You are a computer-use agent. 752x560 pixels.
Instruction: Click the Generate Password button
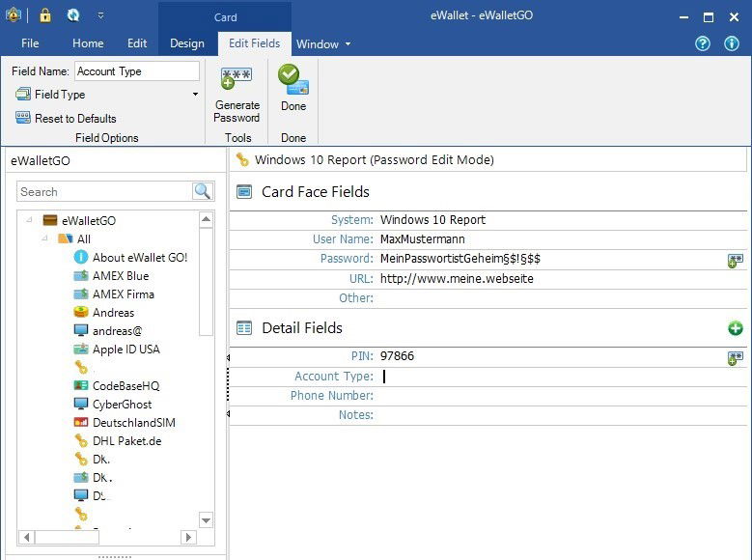pyautogui.click(x=237, y=96)
